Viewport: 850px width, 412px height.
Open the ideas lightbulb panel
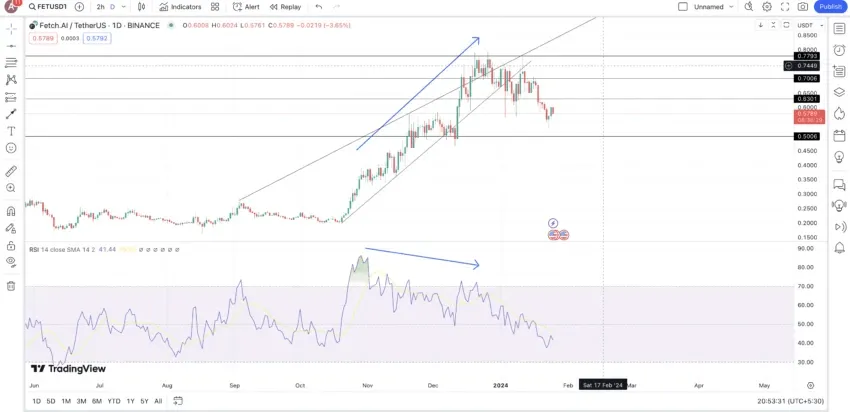839,157
